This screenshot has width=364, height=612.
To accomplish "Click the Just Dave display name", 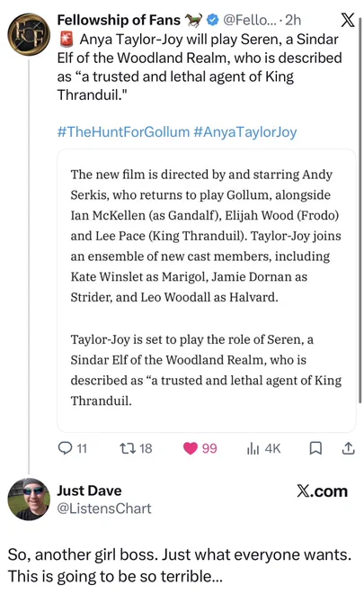I will (x=89, y=490).
